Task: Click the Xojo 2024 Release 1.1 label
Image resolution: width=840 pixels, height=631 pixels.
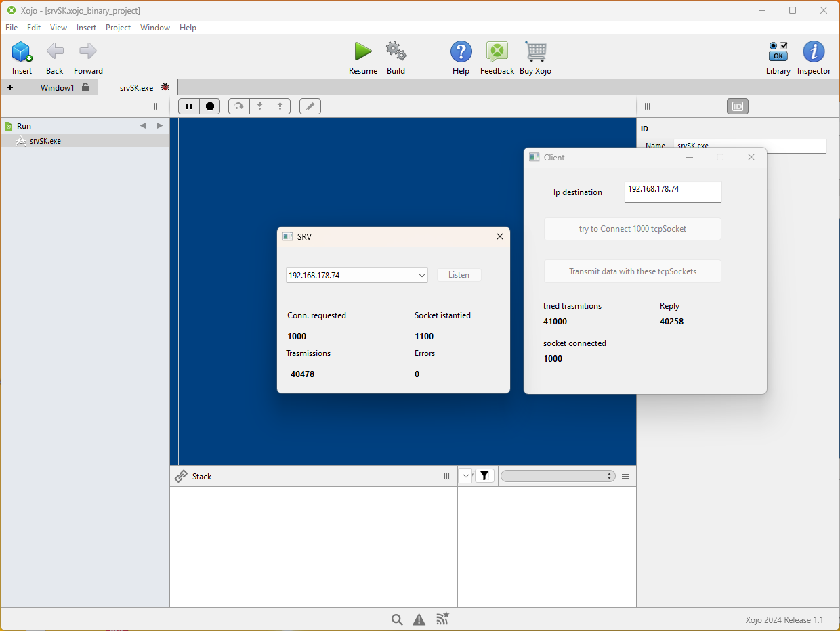Action: pos(784,620)
